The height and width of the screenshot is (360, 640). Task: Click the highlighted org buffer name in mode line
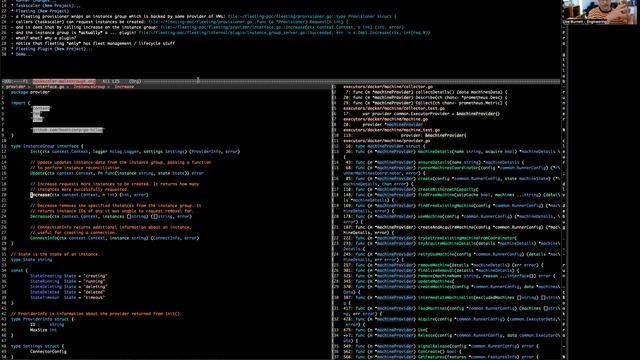click(x=64, y=81)
